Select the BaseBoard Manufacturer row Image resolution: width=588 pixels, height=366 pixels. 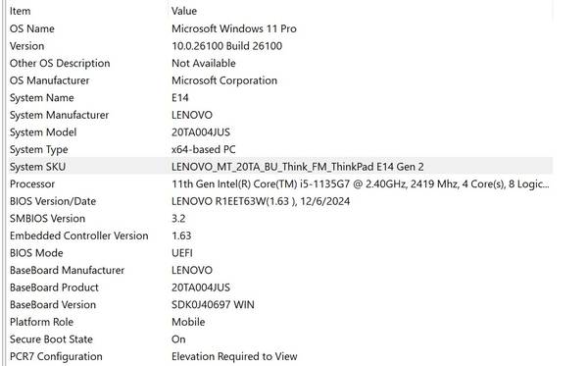(x=279, y=271)
